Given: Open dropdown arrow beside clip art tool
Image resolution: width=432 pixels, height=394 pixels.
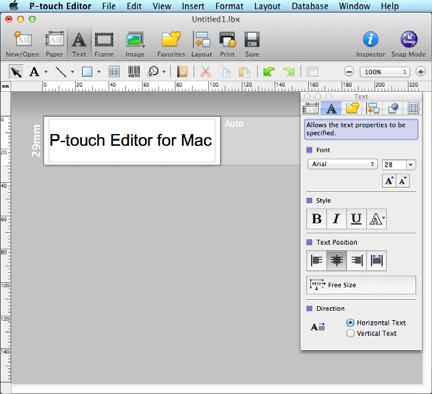Looking at the screenshot, I should tap(164, 72).
